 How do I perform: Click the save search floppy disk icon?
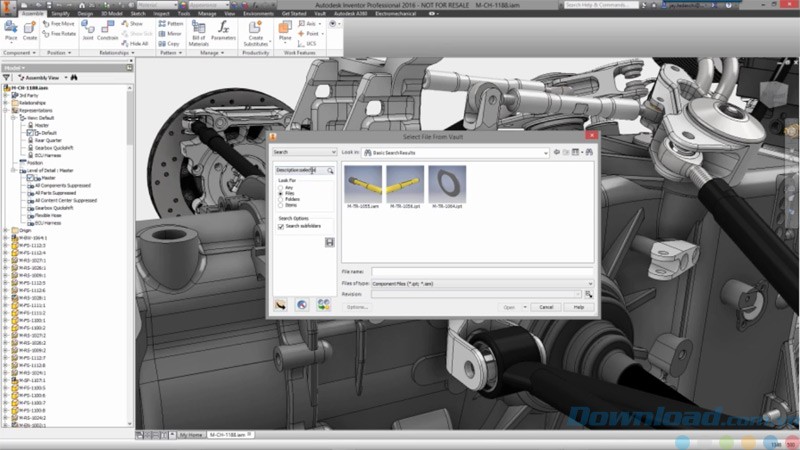point(330,242)
